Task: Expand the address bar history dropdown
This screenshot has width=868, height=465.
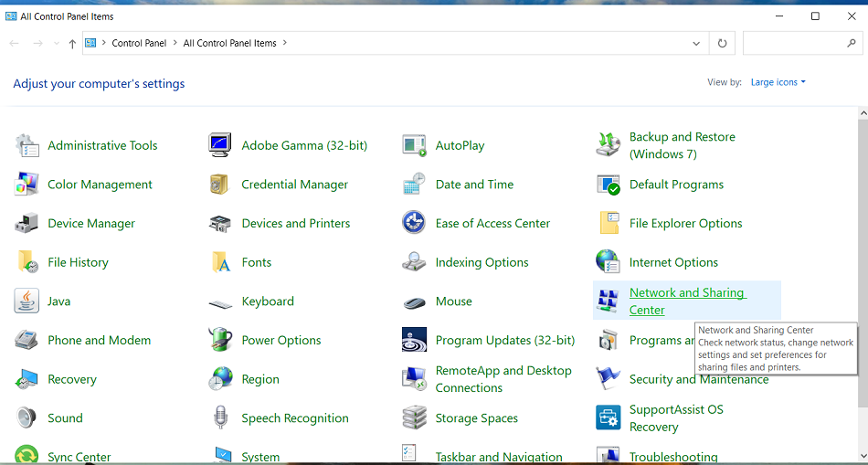Action: pos(699,43)
